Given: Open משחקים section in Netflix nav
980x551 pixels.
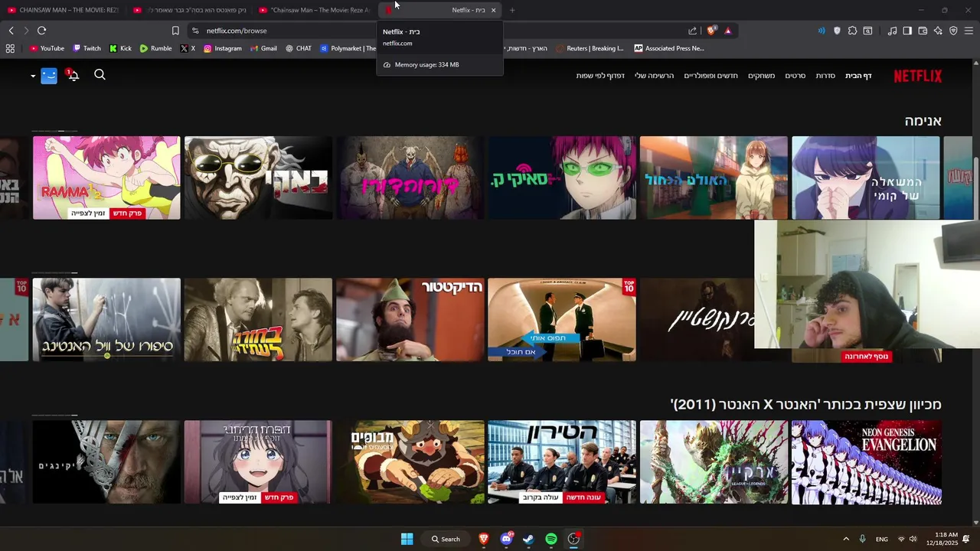Looking at the screenshot, I should (x=761, y=76).
